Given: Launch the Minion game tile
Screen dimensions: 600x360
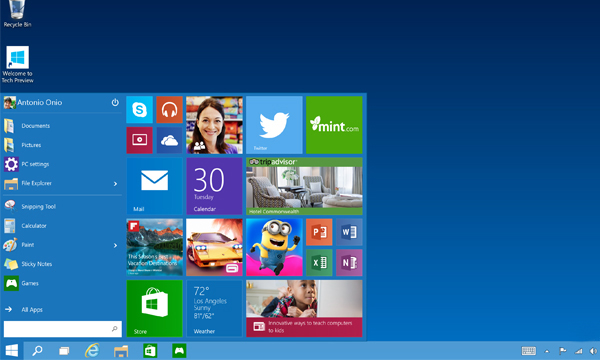Looking at the screenshot, I should (x=274, y=248).
